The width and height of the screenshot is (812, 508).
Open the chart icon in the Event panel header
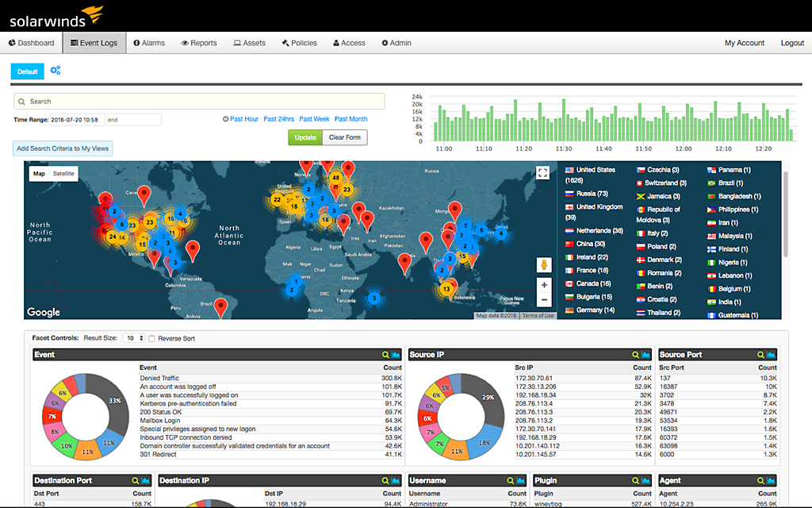point(393,354)
